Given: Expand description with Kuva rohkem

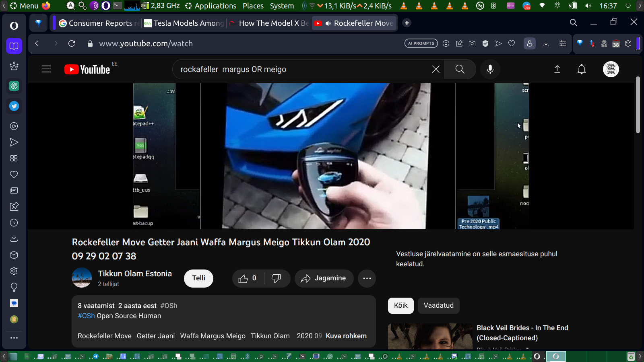Looking at the screenshot, I should 346,336.
